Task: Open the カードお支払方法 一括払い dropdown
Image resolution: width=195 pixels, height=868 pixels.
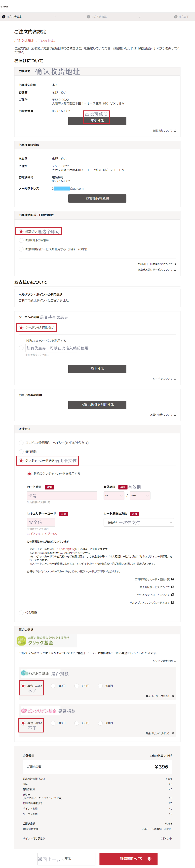Action: (139, 522)
